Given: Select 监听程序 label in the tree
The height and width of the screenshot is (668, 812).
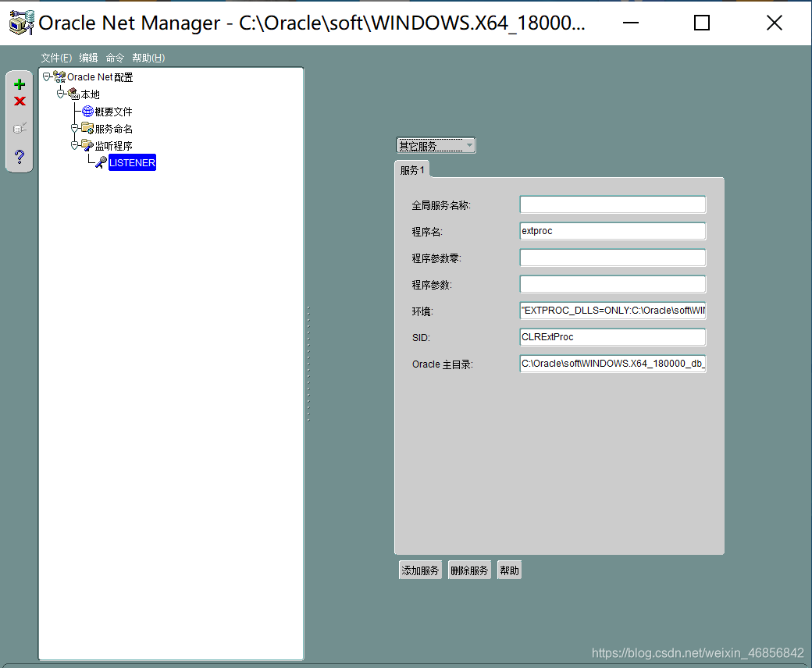Looking at the screenshot, I should 113,145.
